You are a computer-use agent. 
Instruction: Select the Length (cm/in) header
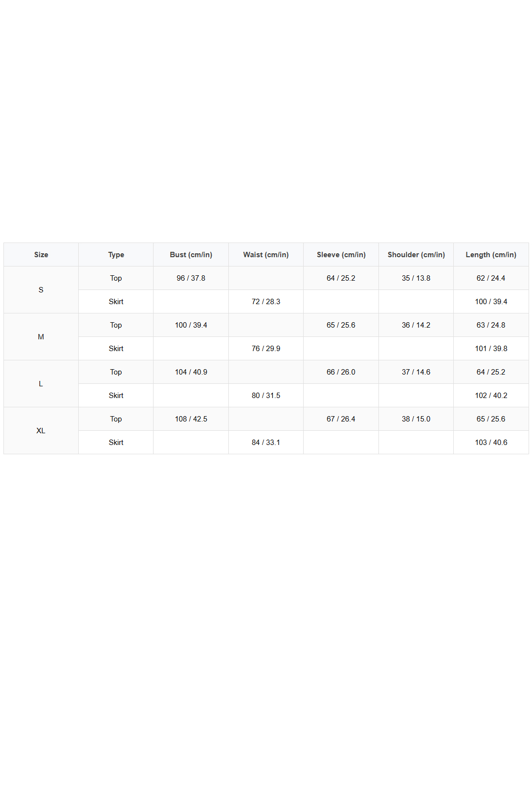click(x=491, y=255)
